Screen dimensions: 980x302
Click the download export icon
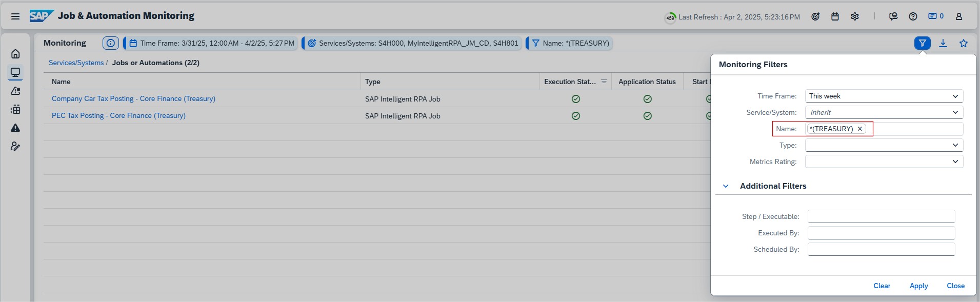(x=943, y=43)
